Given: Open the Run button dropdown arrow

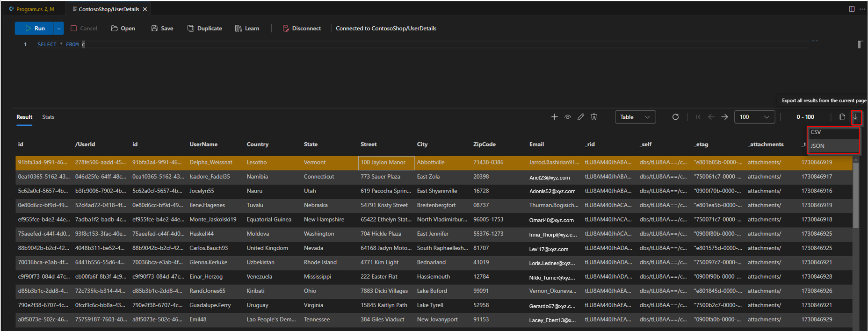Looking at the screenshot, I should click(x=59, y=29).
